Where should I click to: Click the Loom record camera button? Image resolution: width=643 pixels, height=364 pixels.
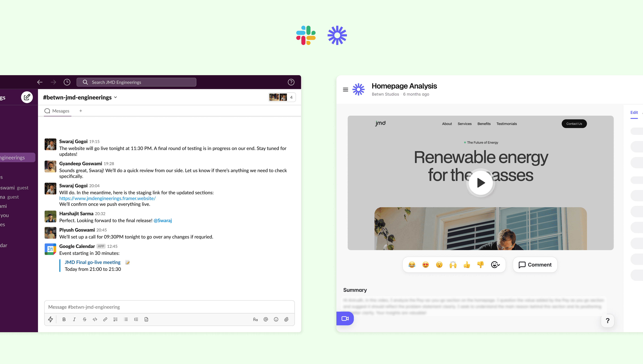pyautogui.click(x=345, y=318)
